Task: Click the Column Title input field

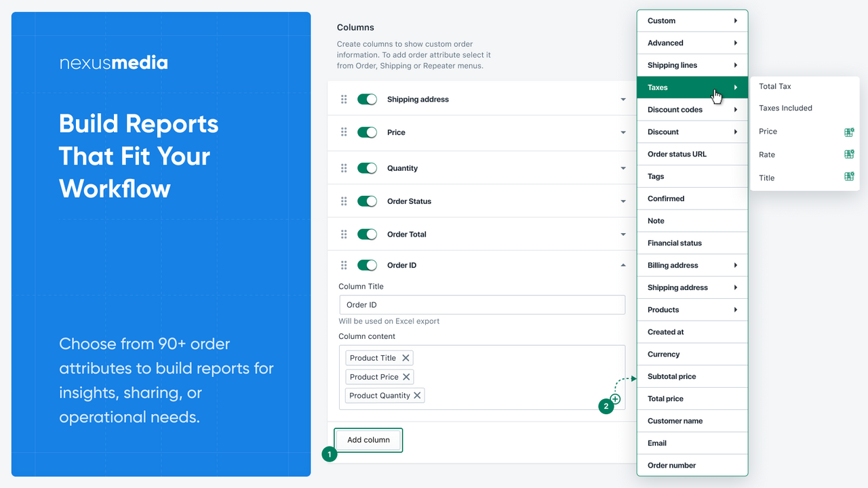Action: pyautogui.click(x=482, y=305)
